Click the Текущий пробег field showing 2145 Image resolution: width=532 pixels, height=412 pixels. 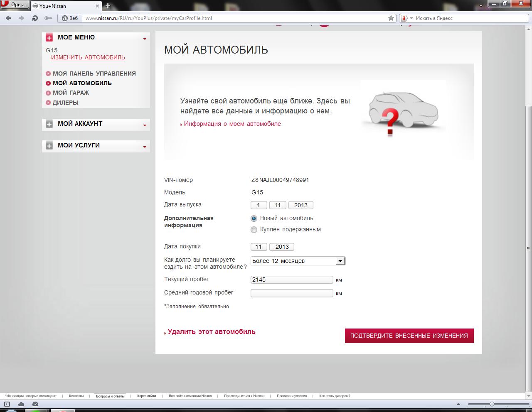(292, 280)
